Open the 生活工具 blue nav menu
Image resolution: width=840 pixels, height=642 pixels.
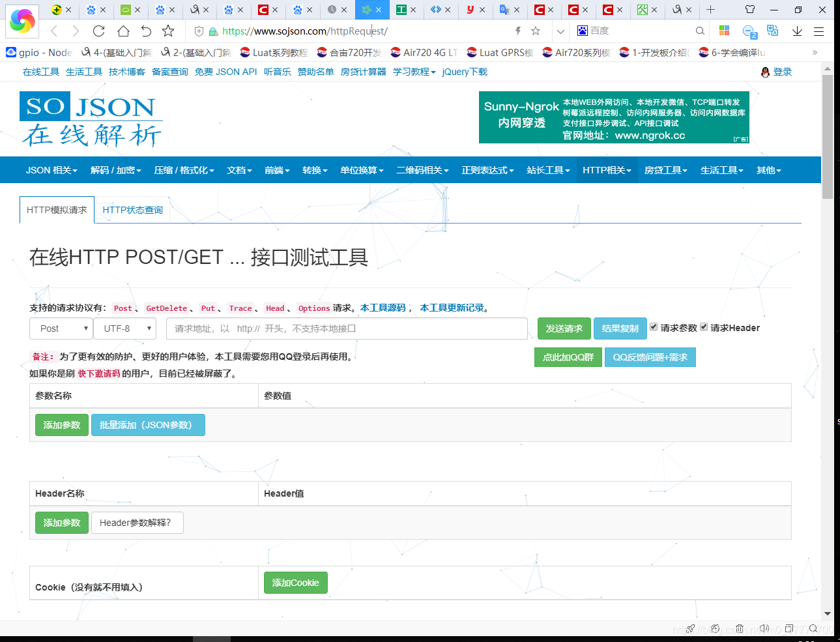[722, 170]
